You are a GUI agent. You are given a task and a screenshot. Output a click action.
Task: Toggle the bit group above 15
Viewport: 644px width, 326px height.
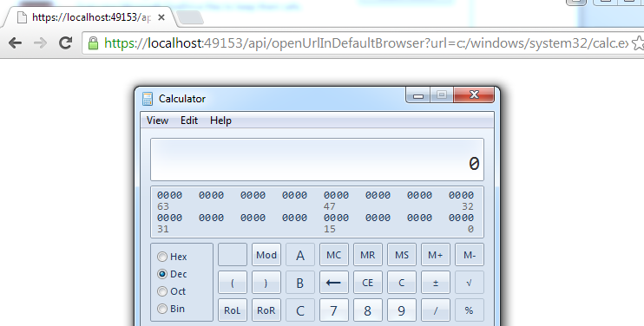point(336,218)
